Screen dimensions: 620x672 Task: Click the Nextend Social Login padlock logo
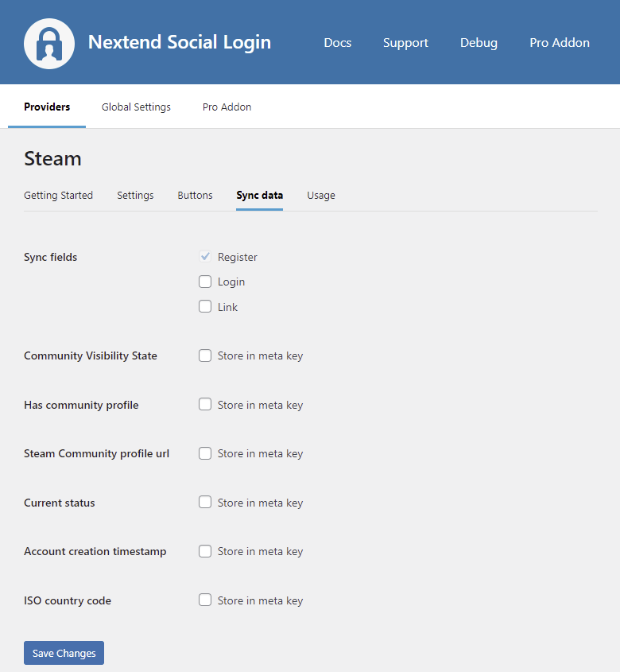[x=49, y=43]
